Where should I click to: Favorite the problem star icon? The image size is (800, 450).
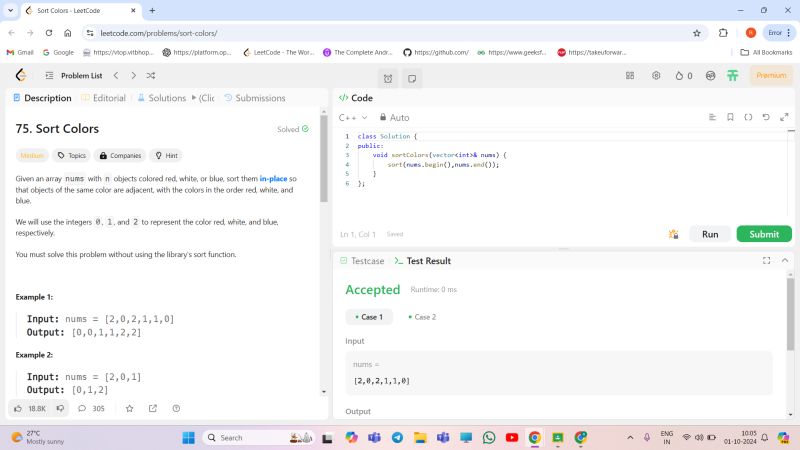click(130, 409)
